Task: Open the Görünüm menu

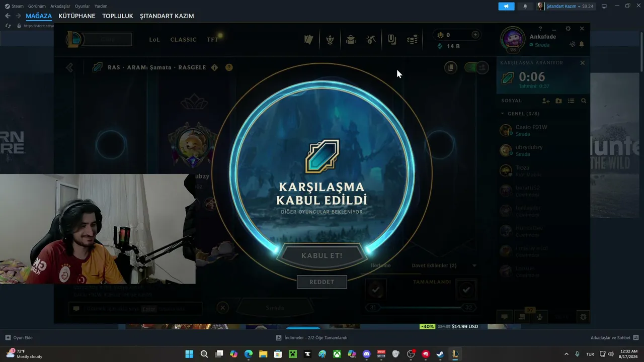Action: click(37, 6)
